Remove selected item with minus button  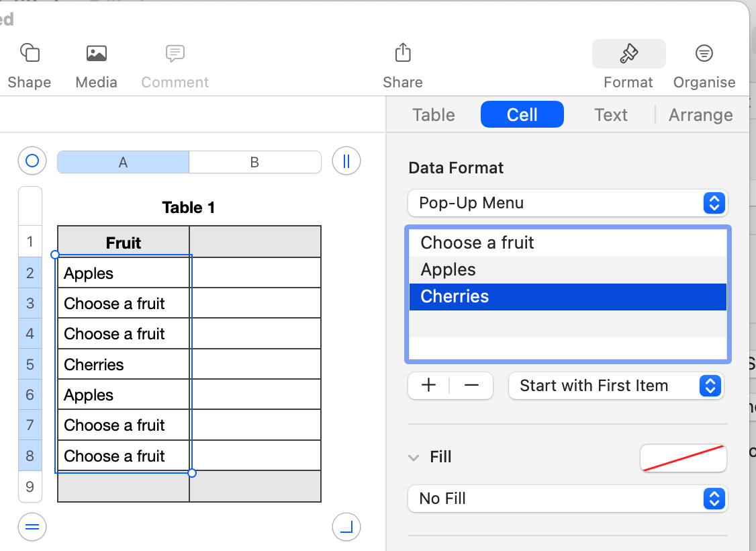pyautogui.click(x=471, y=386)
